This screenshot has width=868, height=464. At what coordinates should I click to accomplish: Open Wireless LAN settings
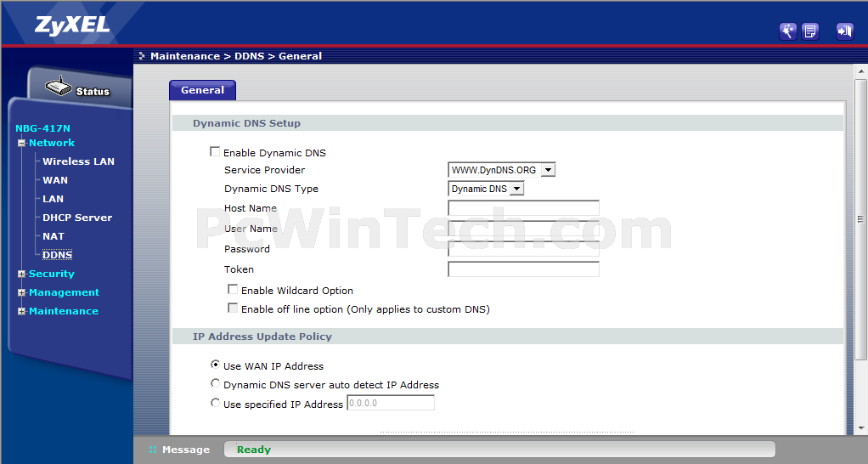pyautogui.click(x=79, y=161)
